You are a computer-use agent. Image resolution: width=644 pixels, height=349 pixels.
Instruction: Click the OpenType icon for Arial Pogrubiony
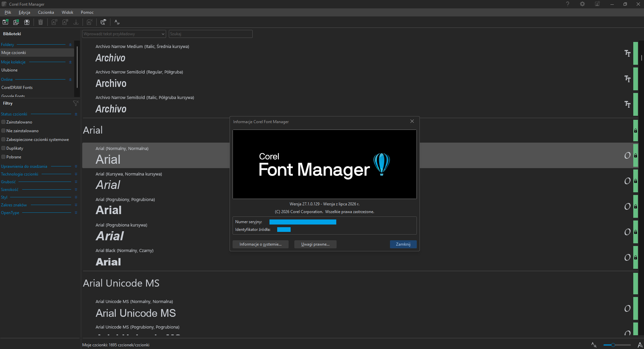point(627,206)
